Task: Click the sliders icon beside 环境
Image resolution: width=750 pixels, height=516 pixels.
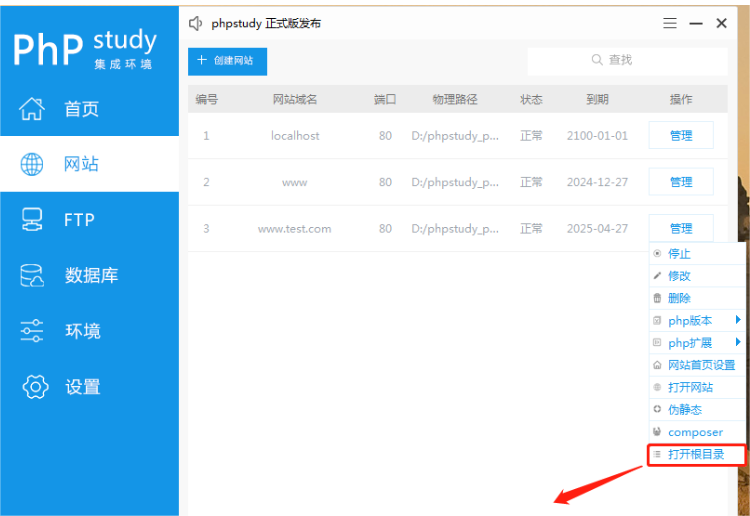Action: click(x=32, y=331)
